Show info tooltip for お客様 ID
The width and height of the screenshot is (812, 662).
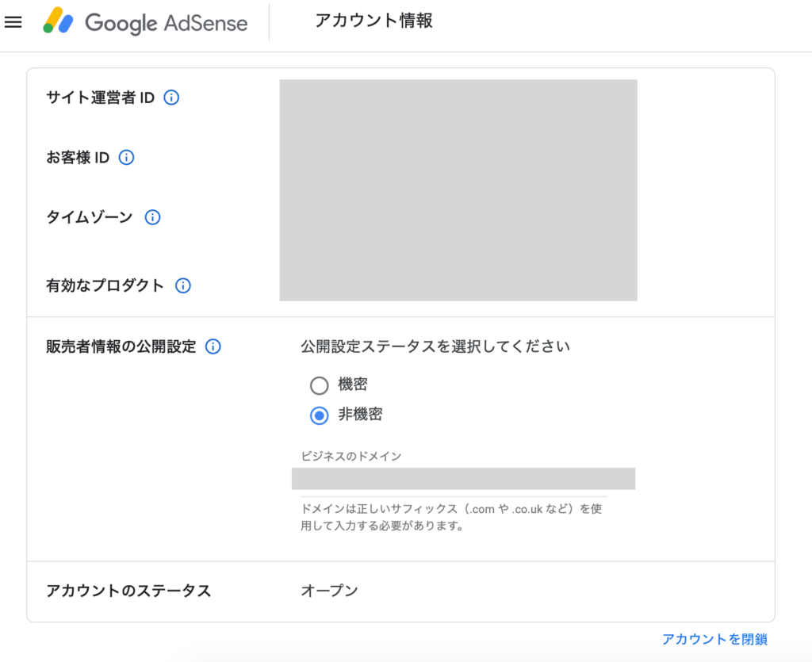pyautogui.click(x=126, y=157)
